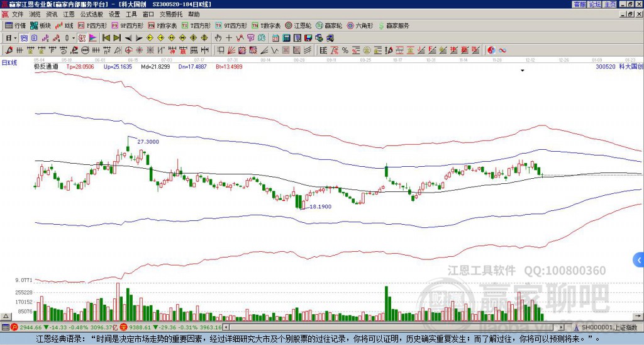
Task: Open the 9P四方形 tool
Action: (128, 26)
